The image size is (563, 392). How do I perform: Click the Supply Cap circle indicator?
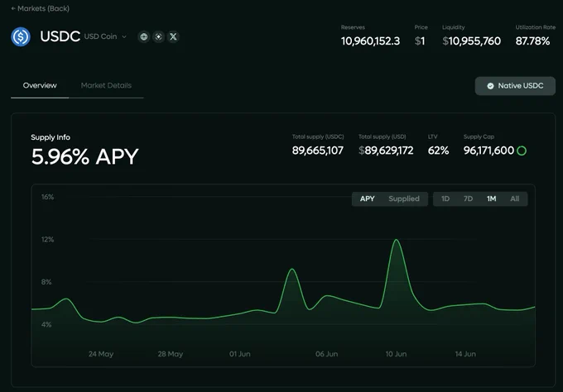click(x=522, y=151)
